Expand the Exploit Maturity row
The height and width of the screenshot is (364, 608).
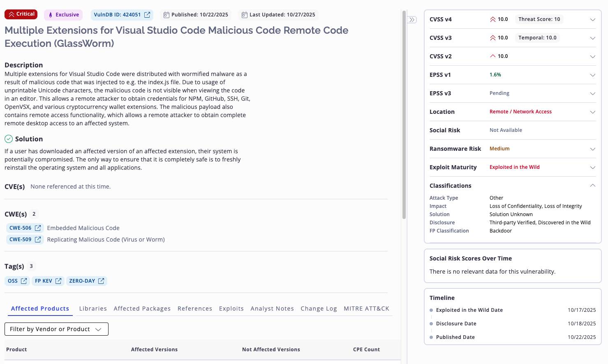(592, 167)
